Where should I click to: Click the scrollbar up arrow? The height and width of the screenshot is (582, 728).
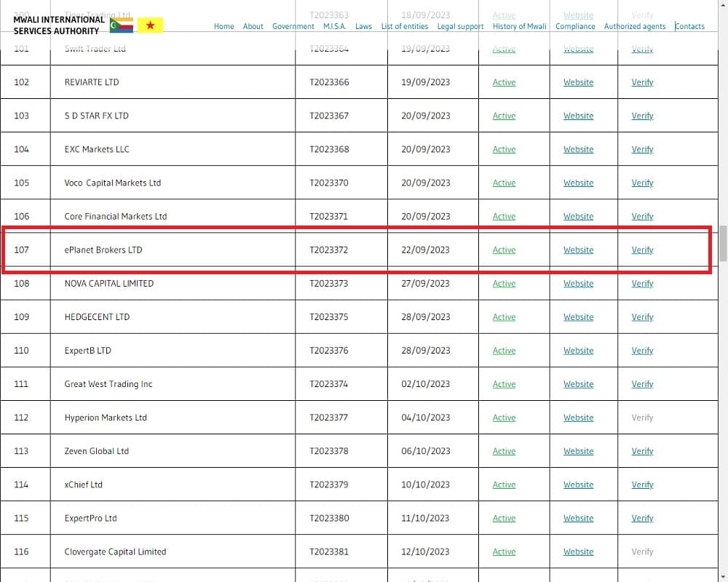tap(723, 4)
